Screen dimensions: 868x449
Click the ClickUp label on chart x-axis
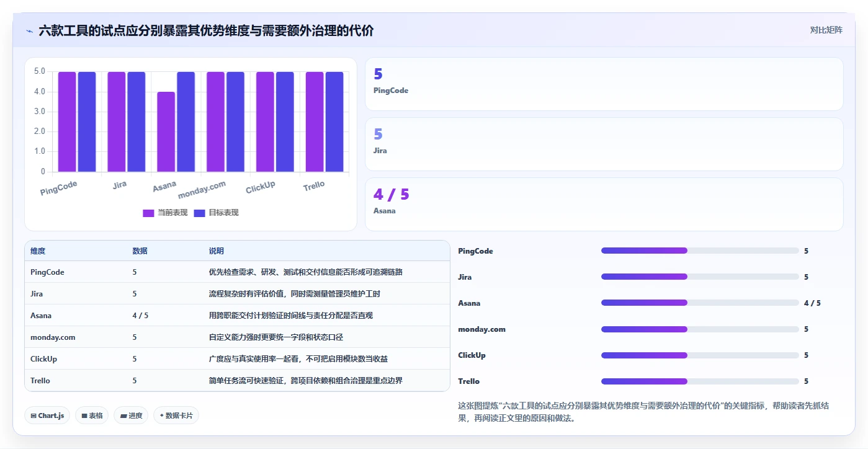pyautogui.click(x=261, y=187)
